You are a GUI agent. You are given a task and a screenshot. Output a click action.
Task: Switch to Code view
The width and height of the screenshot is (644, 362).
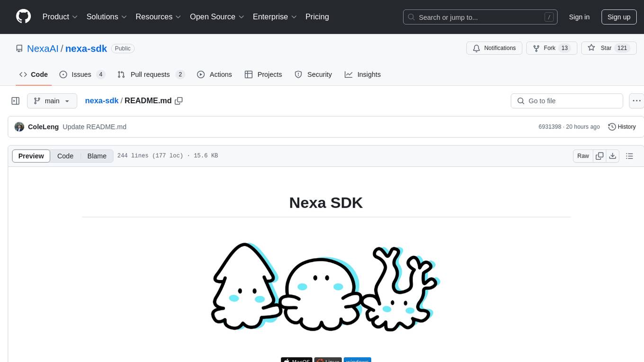pos(65,156)
